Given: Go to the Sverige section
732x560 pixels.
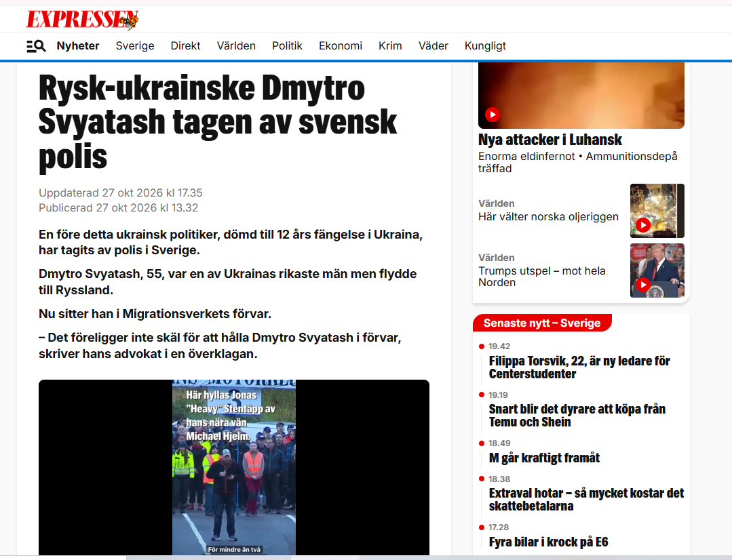Looking at the screenshot, I should [x=135, y=45].
